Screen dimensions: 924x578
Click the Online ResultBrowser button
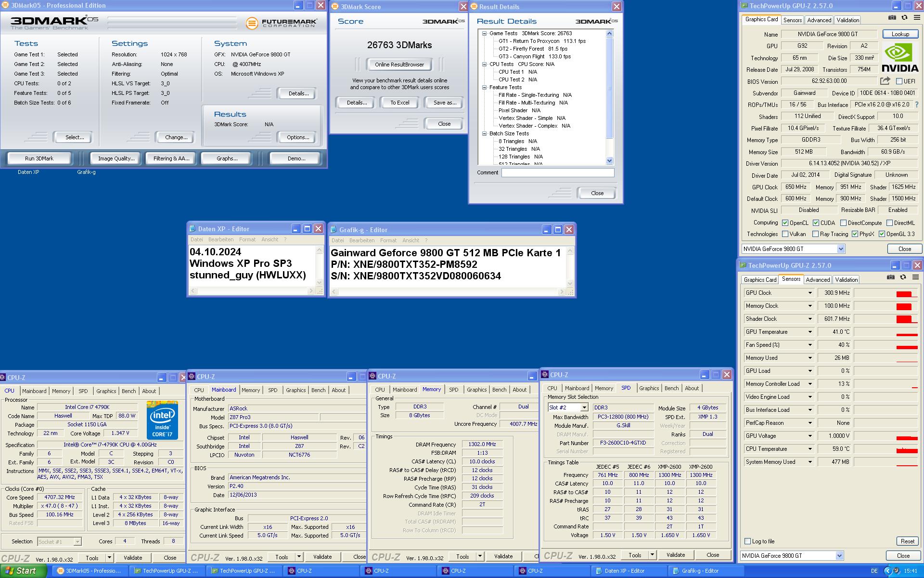399,65
